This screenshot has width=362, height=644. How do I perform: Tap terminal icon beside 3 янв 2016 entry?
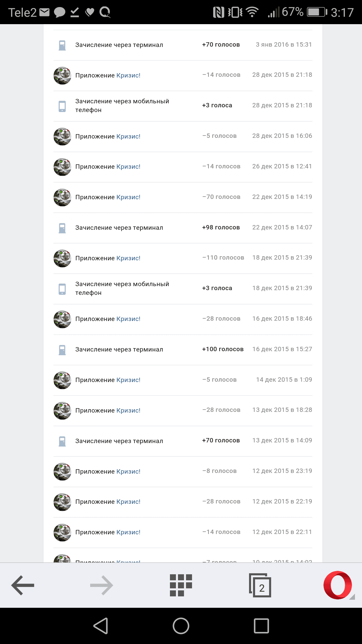[x=62, y=45]
